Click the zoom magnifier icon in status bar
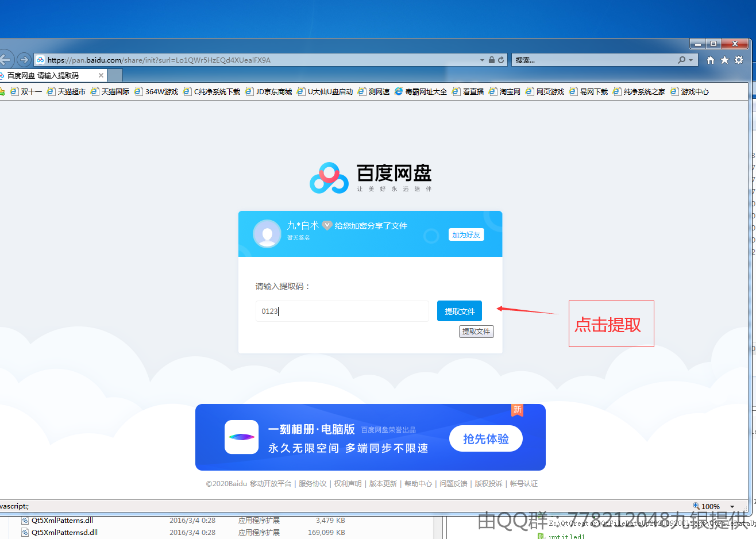This screenshot has height=539, width=756. pos(696,506)
